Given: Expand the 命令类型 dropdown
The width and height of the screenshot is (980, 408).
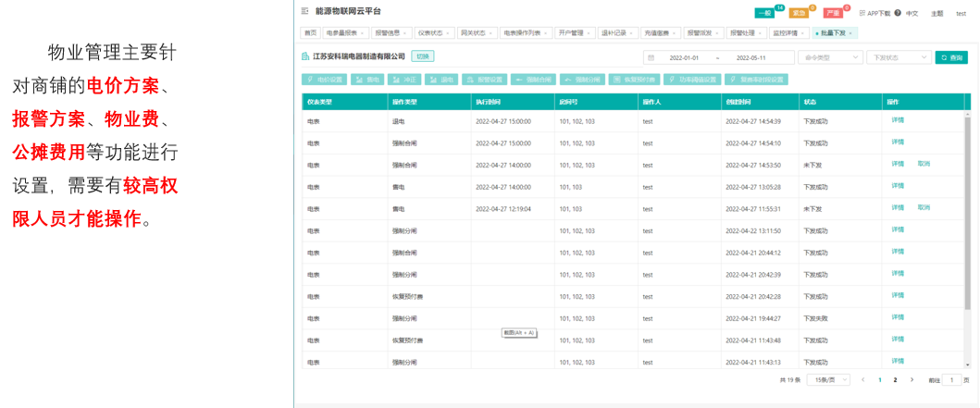Looking at the screenshot, I should [x=831, y=57].
